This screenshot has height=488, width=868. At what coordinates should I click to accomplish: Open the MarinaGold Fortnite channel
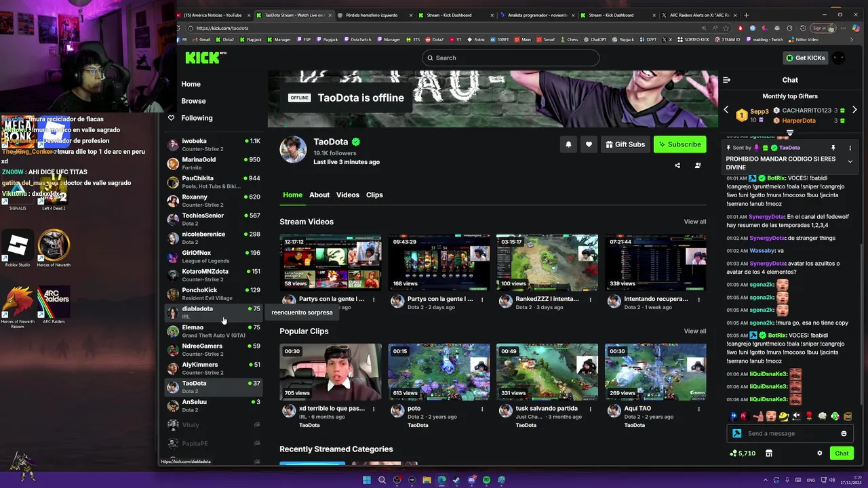(x=214, y=163)
